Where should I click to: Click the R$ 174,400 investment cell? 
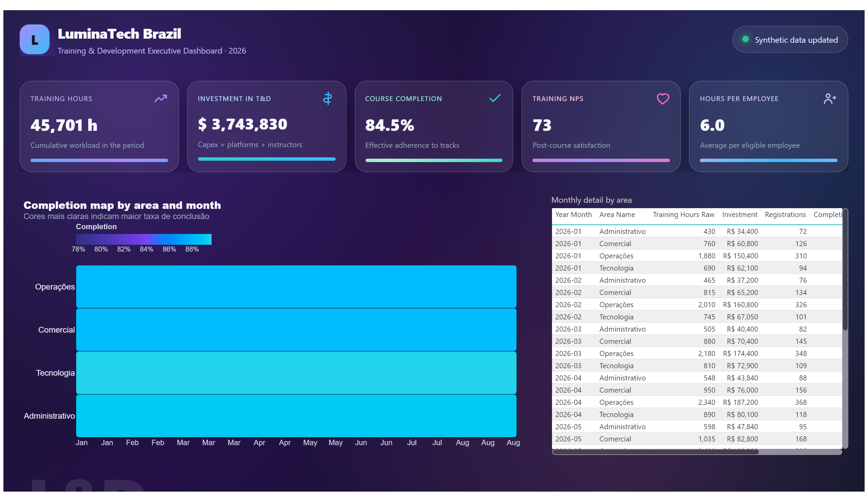[740, 353]
